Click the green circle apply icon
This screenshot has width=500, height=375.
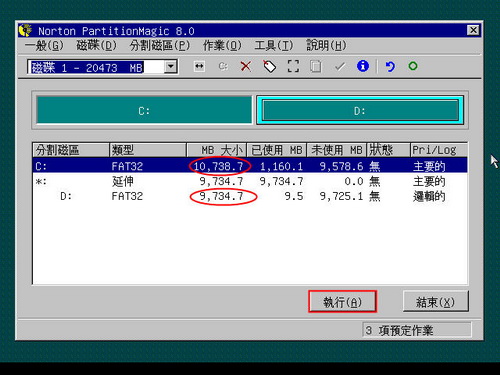[x=413, y=66]
